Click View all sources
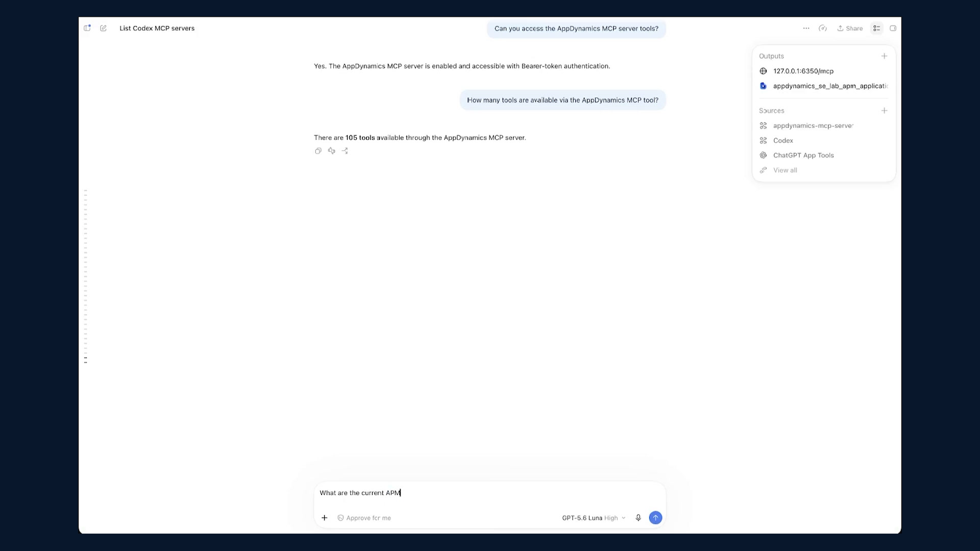This screenshot has width=980, height=551. pyautogui.click(x=785, y=170)
